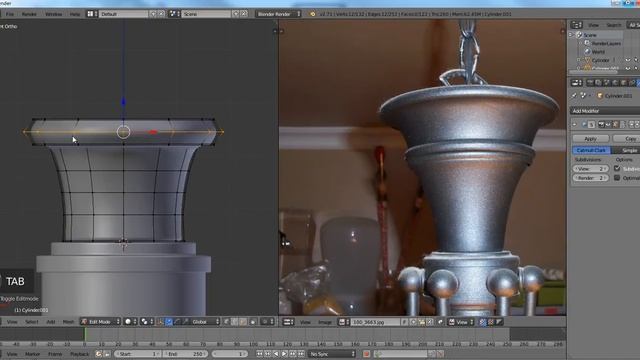
Task: Open the Window menu
Action: 53,14
